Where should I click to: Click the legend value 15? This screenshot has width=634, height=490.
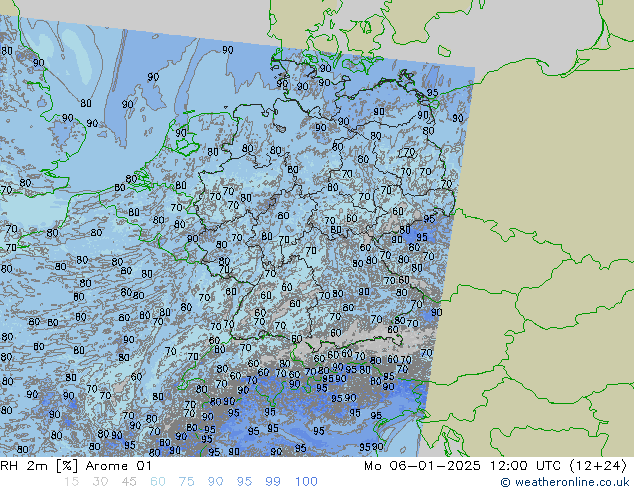[x=71, y=482]
